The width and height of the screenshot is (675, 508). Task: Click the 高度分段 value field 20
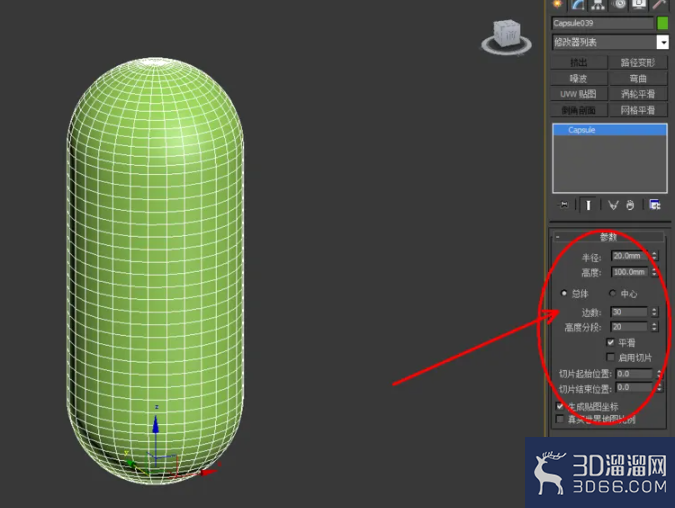(x=629, y=327)
